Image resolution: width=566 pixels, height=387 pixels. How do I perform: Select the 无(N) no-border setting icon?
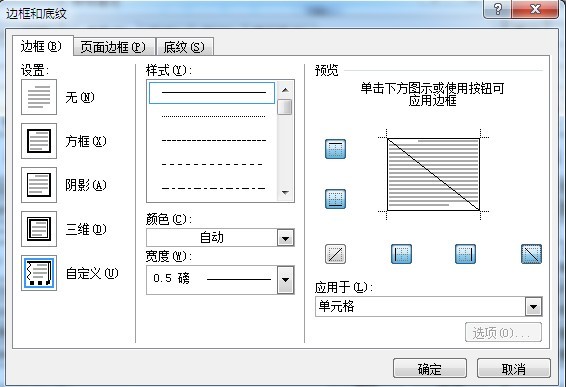point(39,97)
